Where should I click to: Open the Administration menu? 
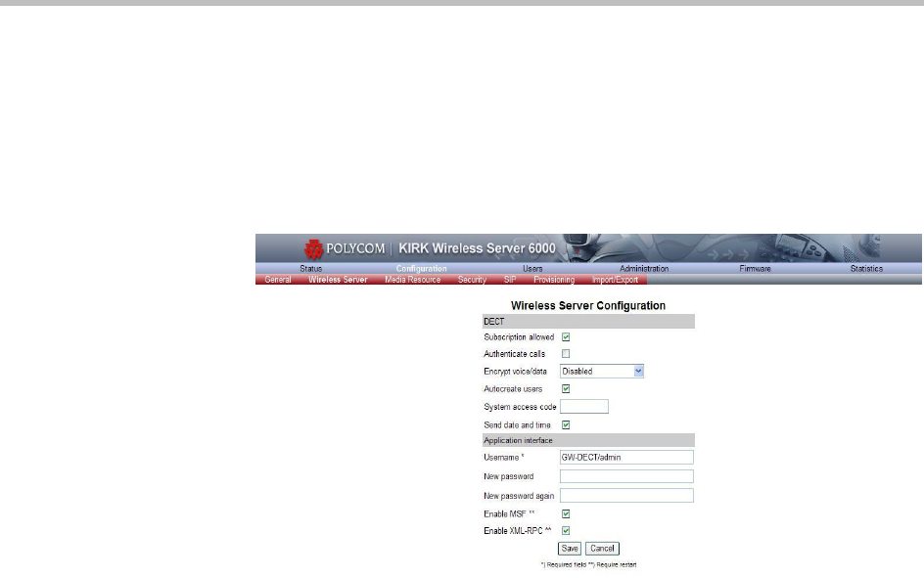(x=644, y=268)
